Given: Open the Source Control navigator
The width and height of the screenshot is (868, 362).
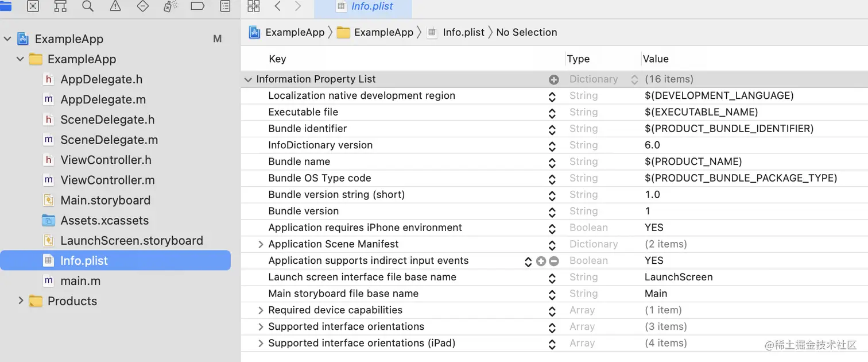Looking at the screenshot, I should (33, 6).
